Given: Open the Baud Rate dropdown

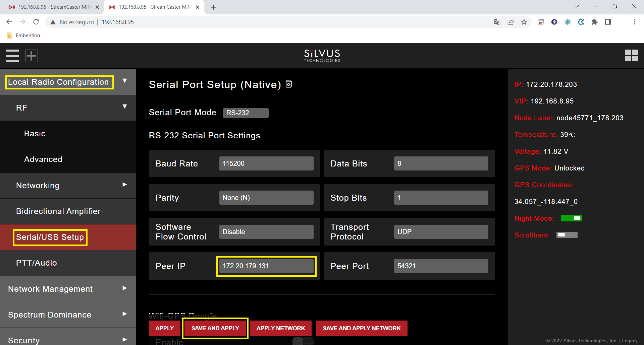Looking at the screenshot, I should click(266, 163).
